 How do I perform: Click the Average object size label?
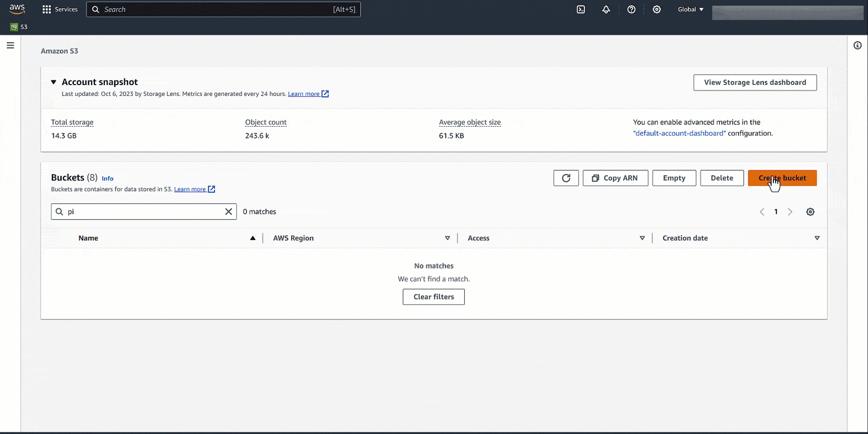(x=470, y=122)
